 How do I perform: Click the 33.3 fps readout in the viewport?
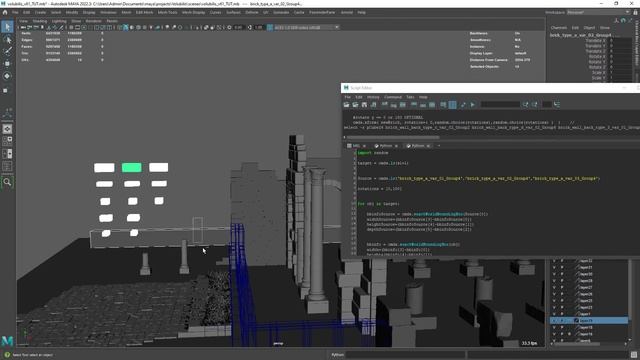[529, 343]
